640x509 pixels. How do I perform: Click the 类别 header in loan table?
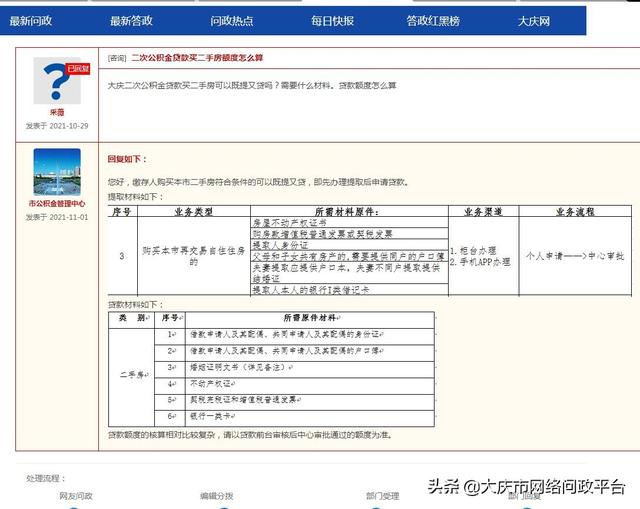pos(132,318)
